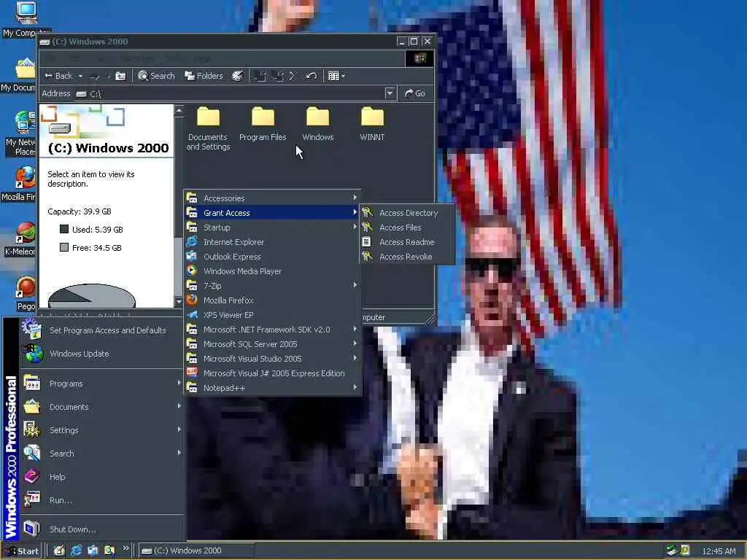Click Access Revoke in submenu

[407, 257]
